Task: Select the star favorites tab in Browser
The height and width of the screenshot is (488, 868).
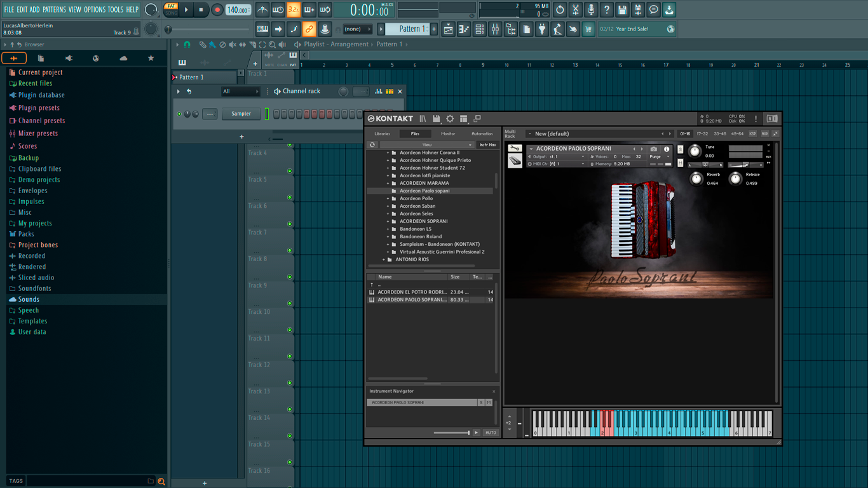Action: click(x=151, y=58)
